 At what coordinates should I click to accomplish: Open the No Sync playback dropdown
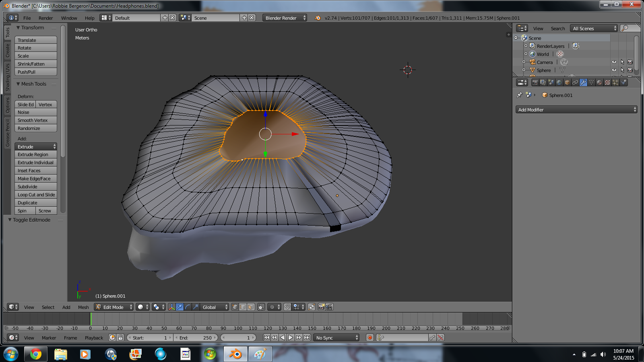coord(336,337)
